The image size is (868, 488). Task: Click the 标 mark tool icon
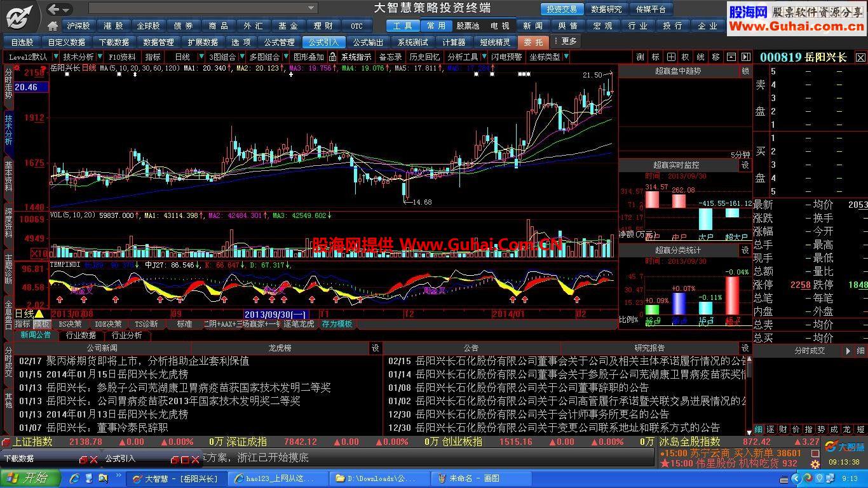click(x=655, y=57)
